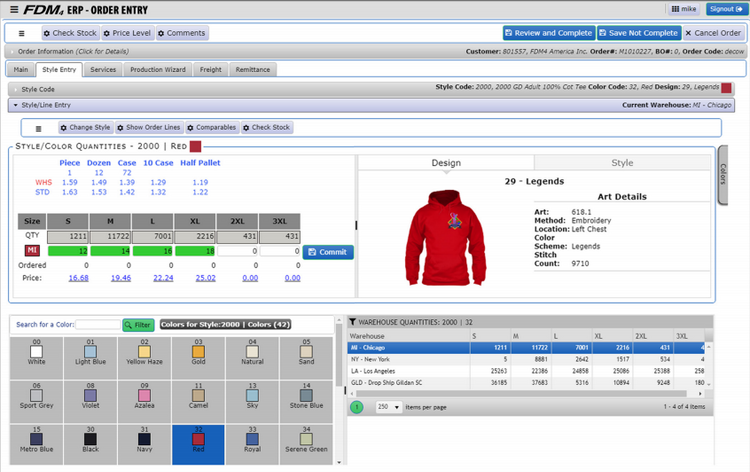
Task: Switch to the Style Entry tab
Action: pyautogui.click(x=59, y=69)
